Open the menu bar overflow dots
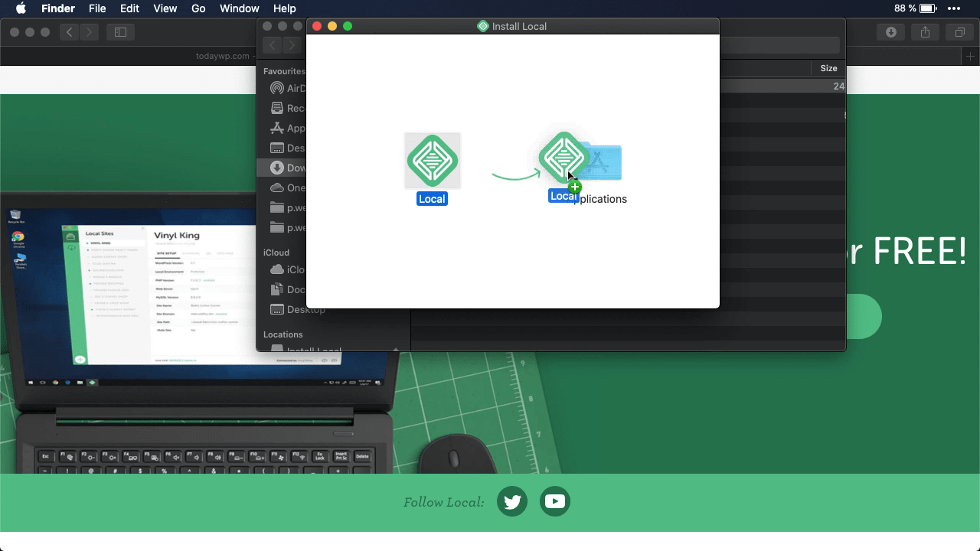This screenshot has height=551, width=980. pos(953,8)
